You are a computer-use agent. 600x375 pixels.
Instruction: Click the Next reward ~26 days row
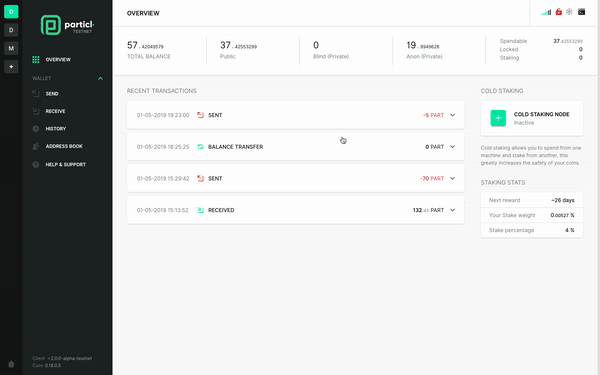532,200
